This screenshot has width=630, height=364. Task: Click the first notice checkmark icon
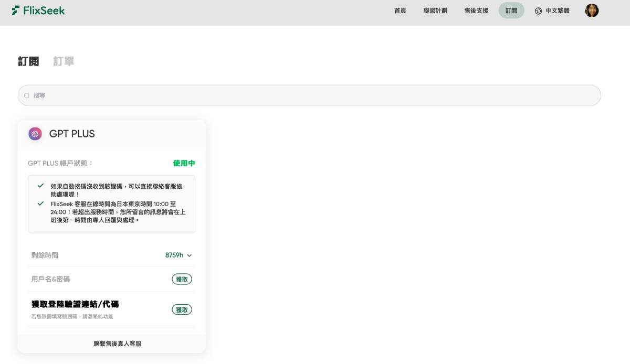[40, 186]
